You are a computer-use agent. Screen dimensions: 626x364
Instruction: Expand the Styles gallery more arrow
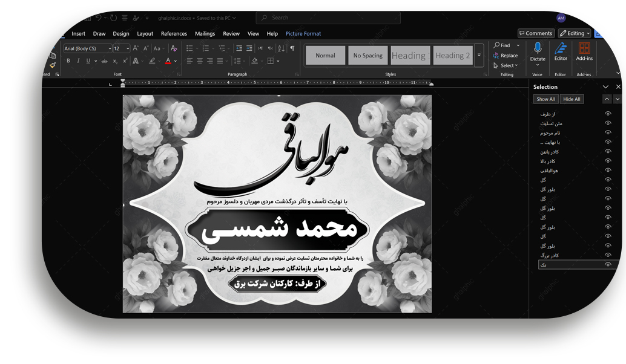coord(479,56)
